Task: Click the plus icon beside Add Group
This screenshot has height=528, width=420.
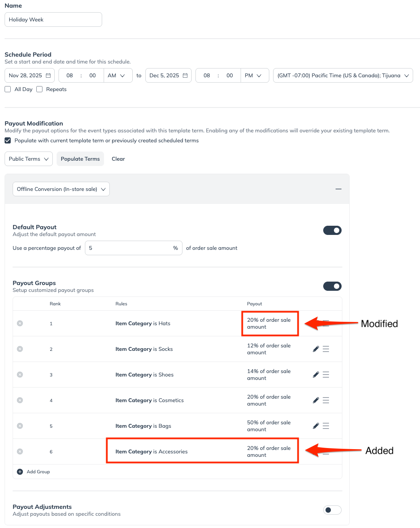Action: [x=20, y=472]
